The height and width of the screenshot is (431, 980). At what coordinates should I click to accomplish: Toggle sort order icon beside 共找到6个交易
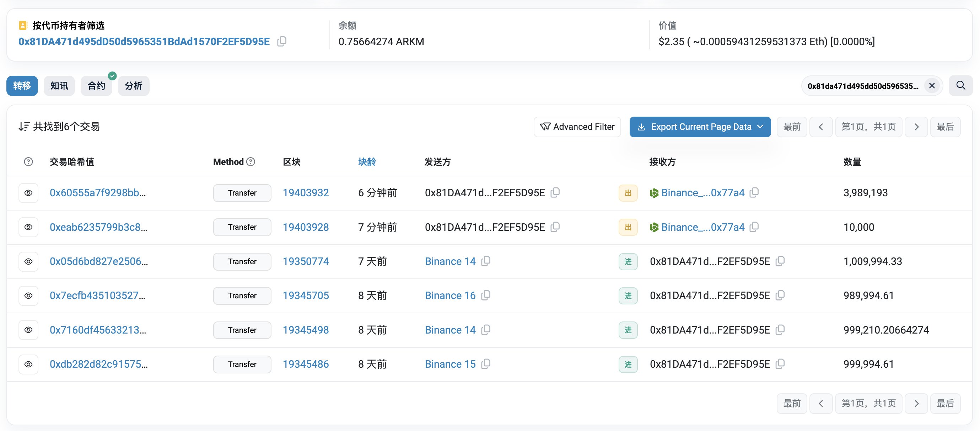click(24, 126)
